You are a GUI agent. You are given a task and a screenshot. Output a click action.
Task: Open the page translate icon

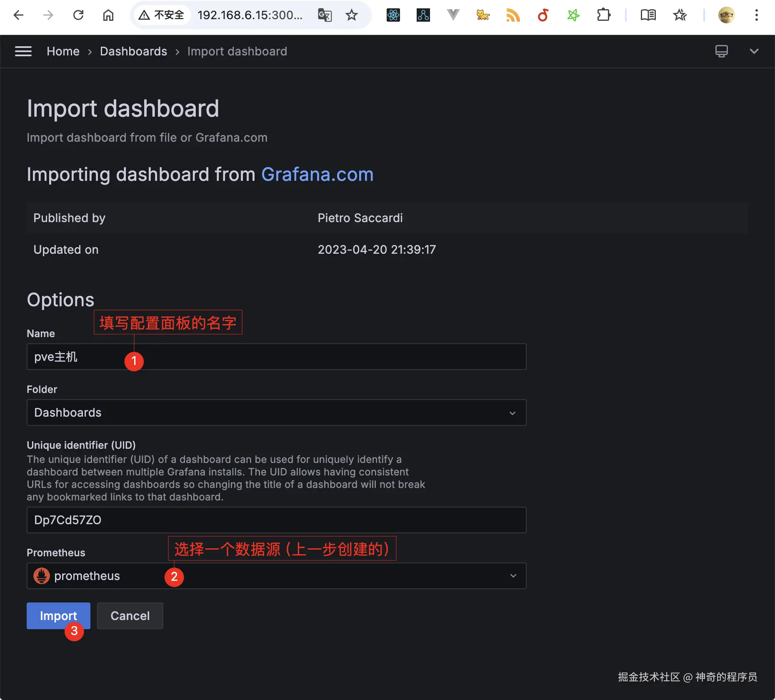tap(325, 15)
